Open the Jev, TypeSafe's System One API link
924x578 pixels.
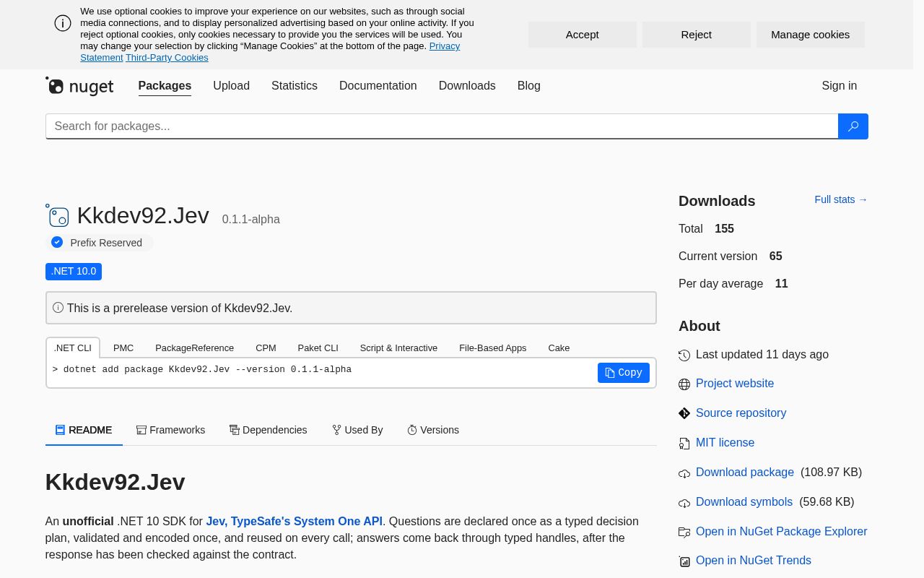[x=295, y=522]
